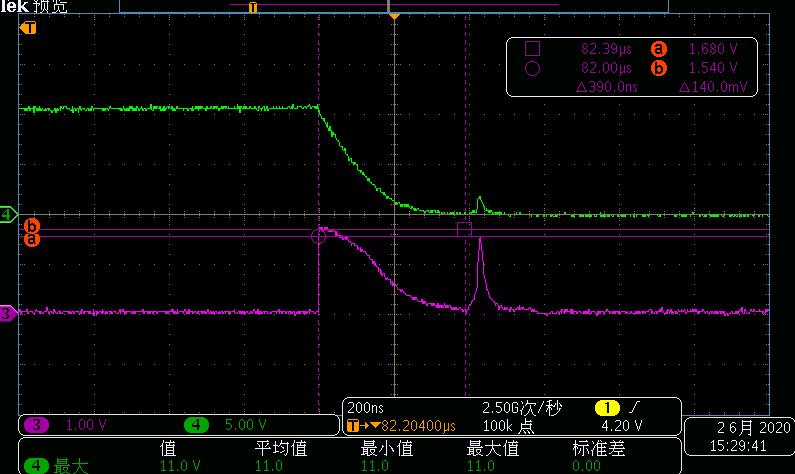This screenshot has width=795, height=474.
Task: Select the 1.680 V cursor a reading
Action: point(712,49)
